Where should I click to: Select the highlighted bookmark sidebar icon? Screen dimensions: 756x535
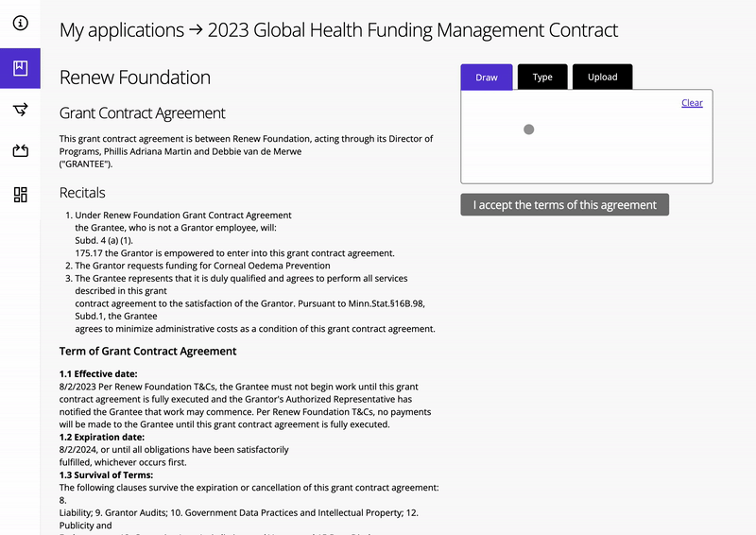point(20,68)
